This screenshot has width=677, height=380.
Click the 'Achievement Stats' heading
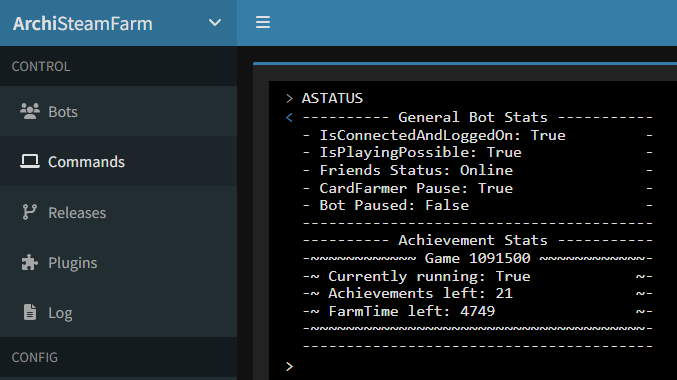(473, 240)
